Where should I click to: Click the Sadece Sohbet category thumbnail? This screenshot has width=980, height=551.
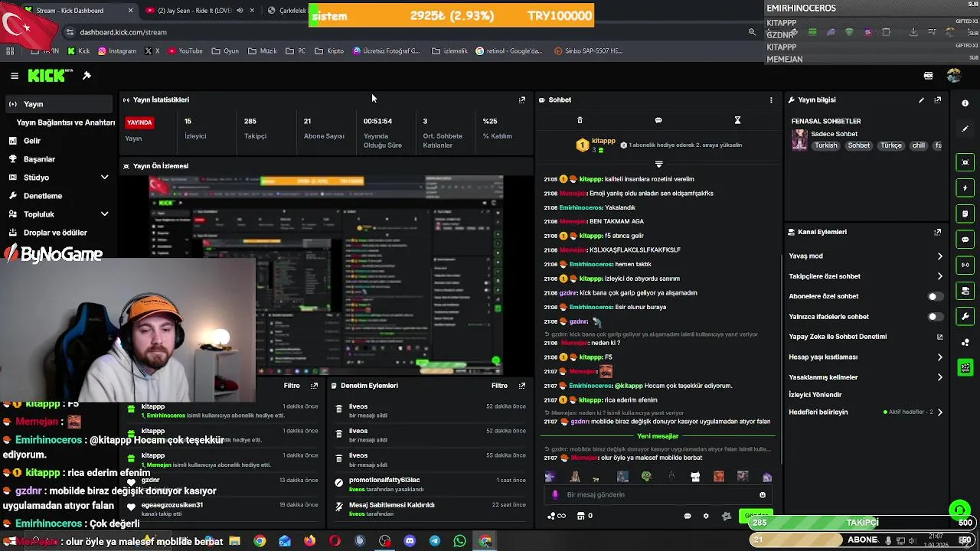[799, 140]
